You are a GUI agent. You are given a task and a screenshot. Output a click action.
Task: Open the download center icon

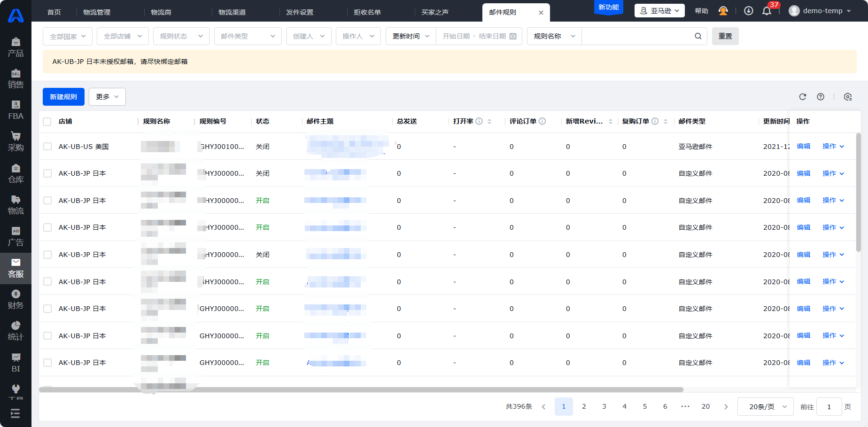click(749, 11)
